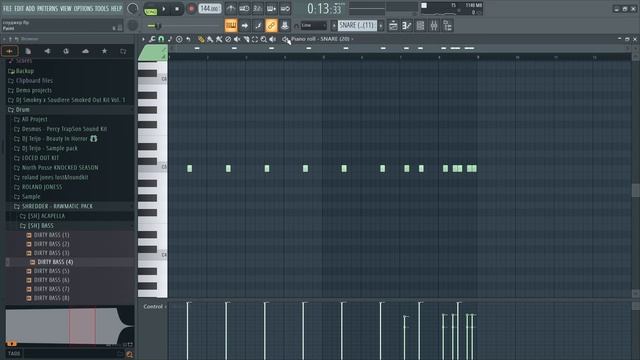Screen dimensions: 640x360
Task: Select DIRTY BASS (1) sample
Action: (x=51, y=235)
